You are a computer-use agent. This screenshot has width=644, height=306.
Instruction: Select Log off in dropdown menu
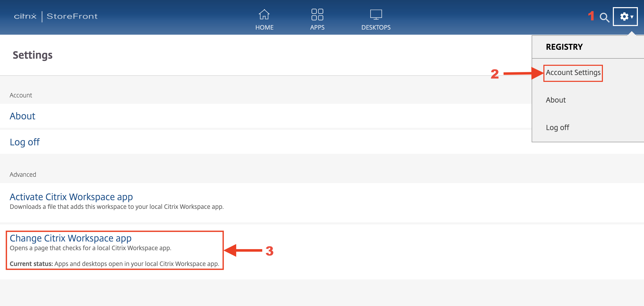coord(557,127)
